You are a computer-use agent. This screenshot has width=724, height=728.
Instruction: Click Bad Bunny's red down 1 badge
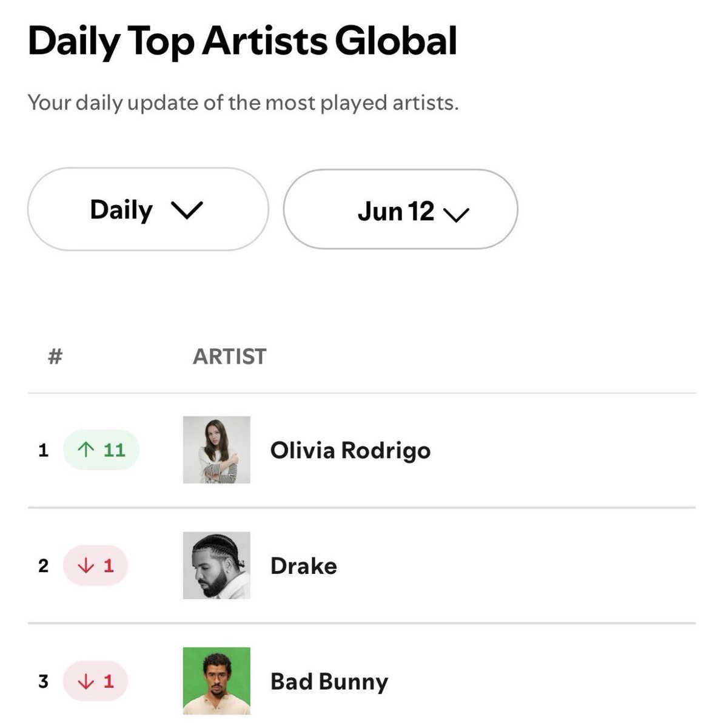click(x=95, y=681)
